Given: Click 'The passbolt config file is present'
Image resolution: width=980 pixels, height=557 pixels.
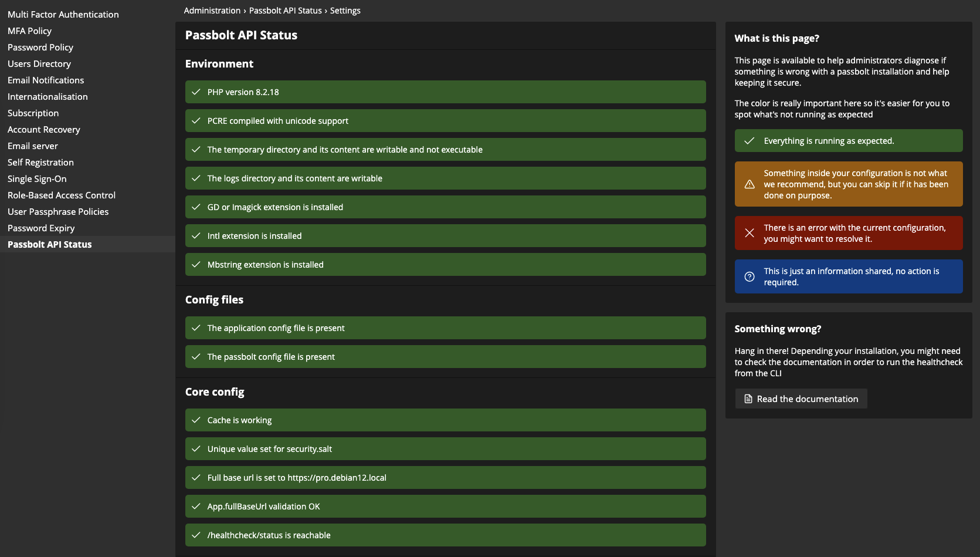Looking at the screenshot, I should [271, 357].
